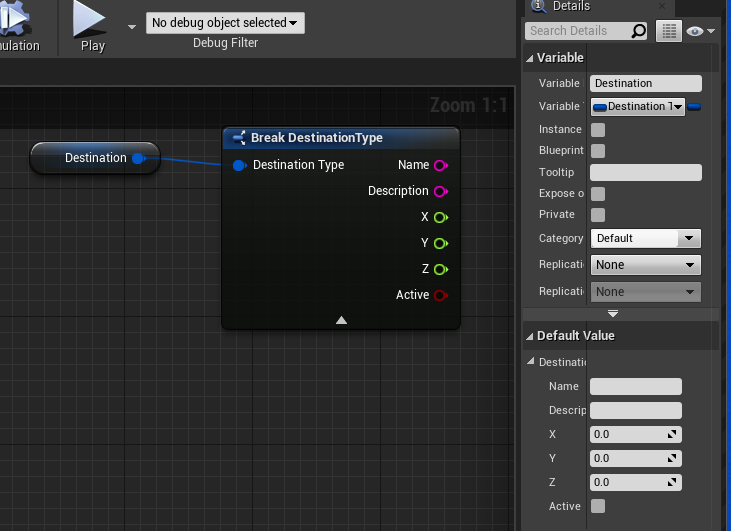Viewport: 731px width, 531px height.
Task: Click the green X output pin
Action: point(440,217)
